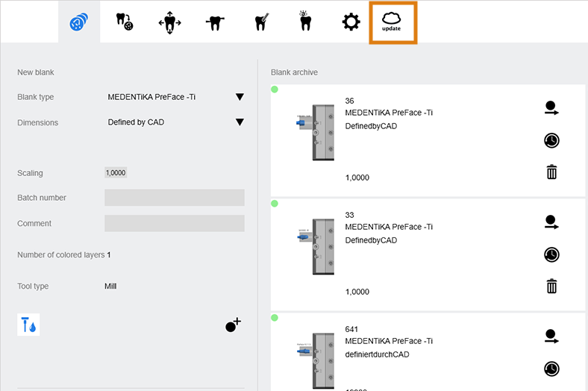Click the cloud update icon
Image resolution: width=588 pixels, height=391 pixels.
click(392, 22)
